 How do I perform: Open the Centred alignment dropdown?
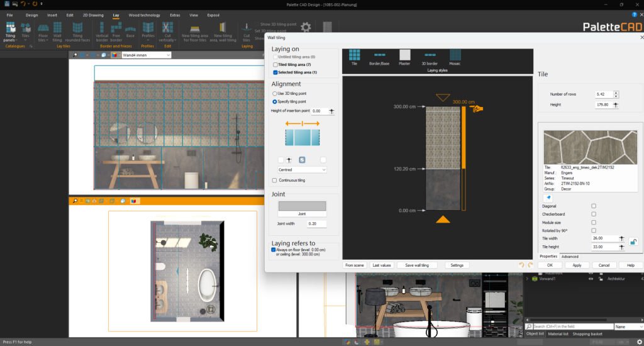pos(303,170)
